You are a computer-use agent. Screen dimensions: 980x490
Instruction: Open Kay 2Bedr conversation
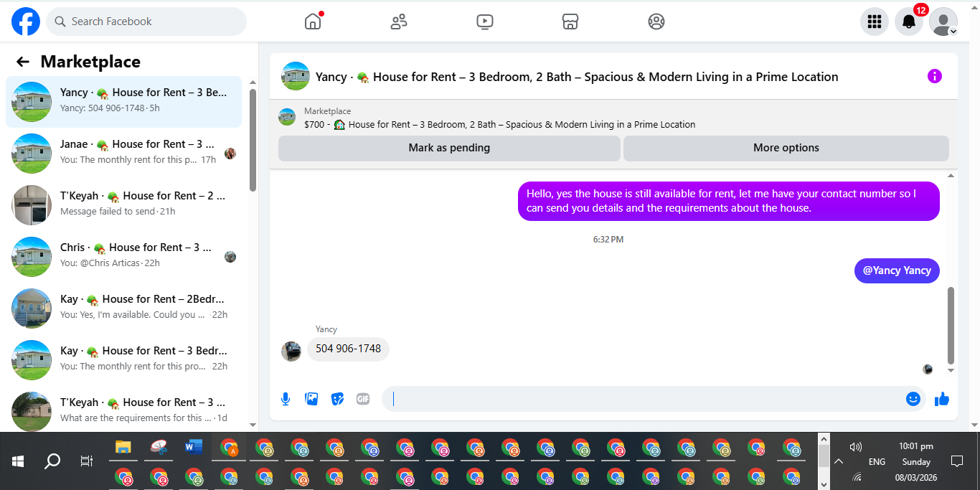(123, 308)
